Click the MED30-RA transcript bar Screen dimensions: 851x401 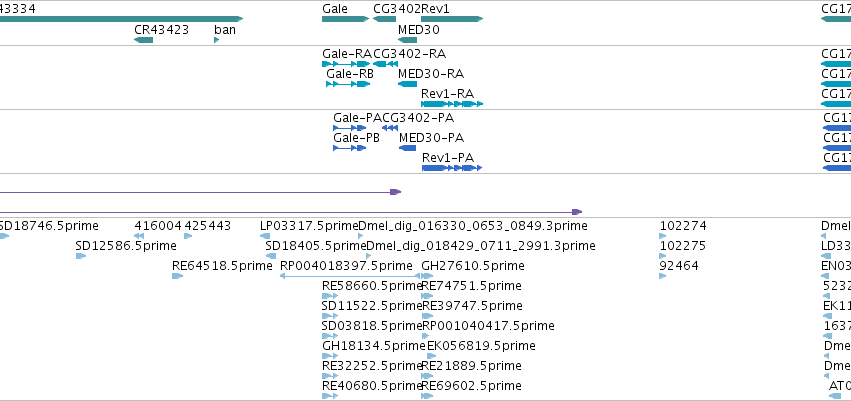407,84
